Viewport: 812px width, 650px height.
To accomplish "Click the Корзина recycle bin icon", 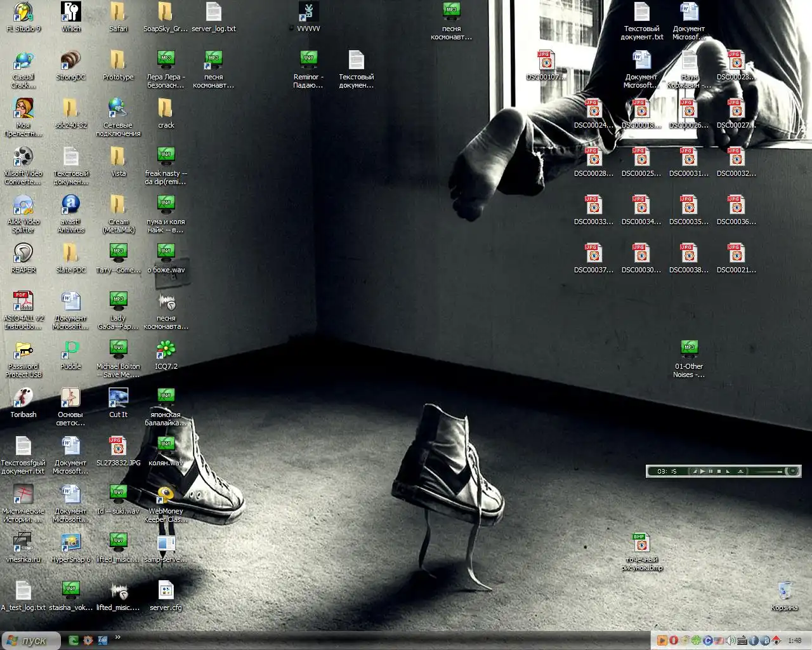I will 784,591.
